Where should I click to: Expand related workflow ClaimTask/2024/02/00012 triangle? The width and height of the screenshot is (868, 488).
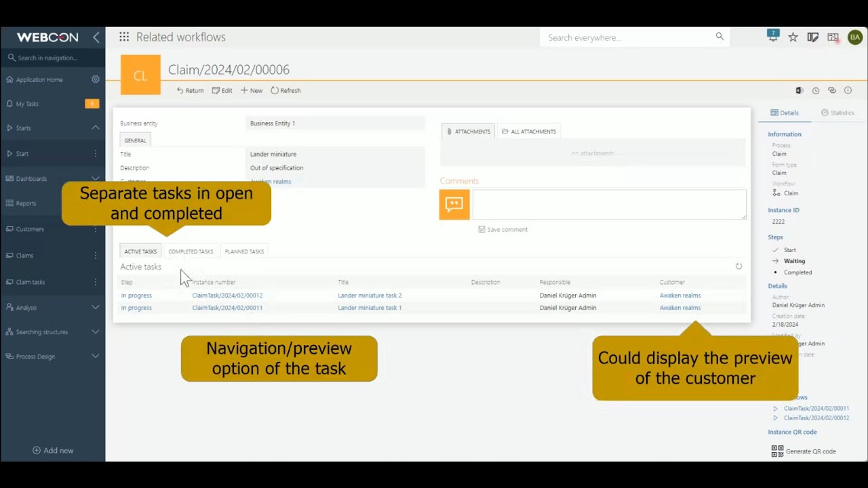pos(776,418)
